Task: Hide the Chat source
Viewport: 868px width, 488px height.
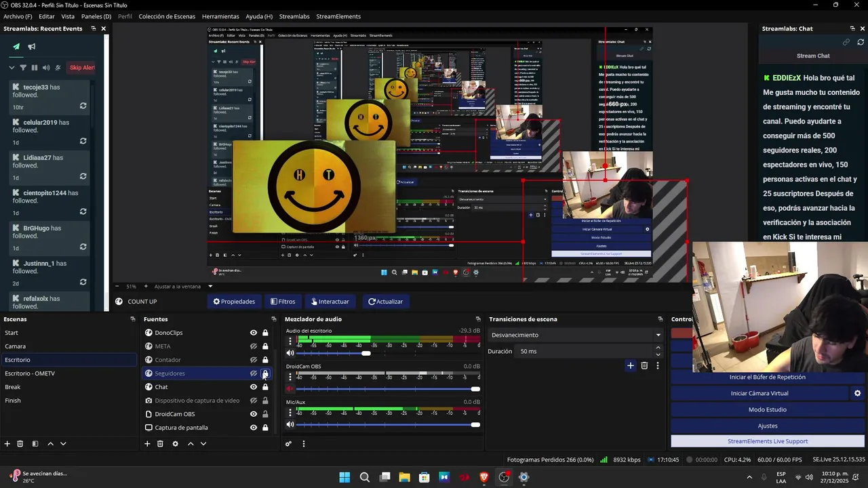Action: [254, 387]
